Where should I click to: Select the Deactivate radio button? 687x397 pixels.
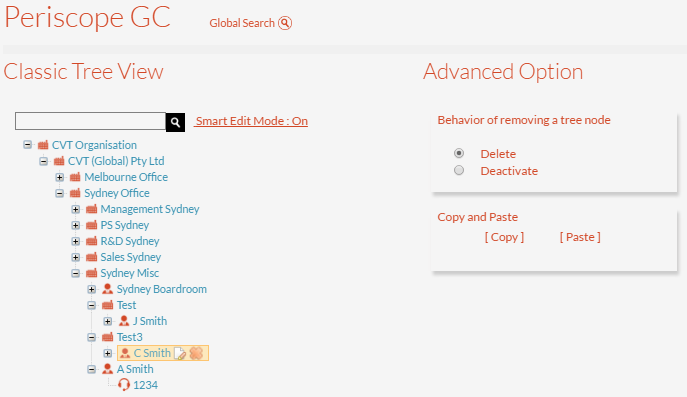(459, 170)
